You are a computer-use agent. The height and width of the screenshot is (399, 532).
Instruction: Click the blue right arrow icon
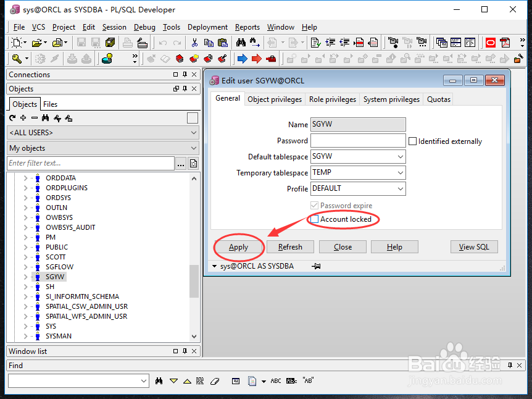[243, 59]
